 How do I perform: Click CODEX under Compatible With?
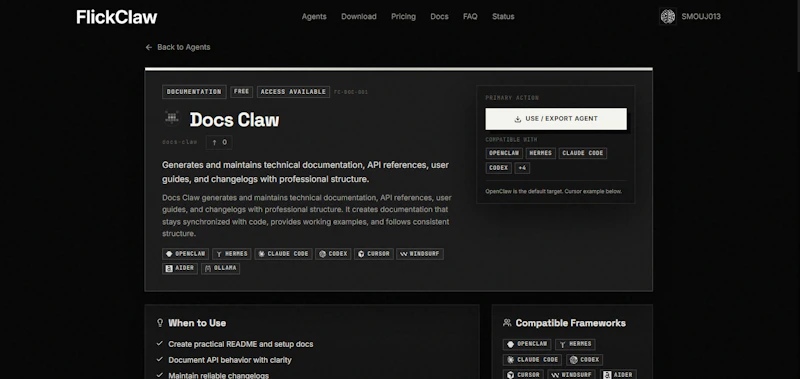[498, 168]
